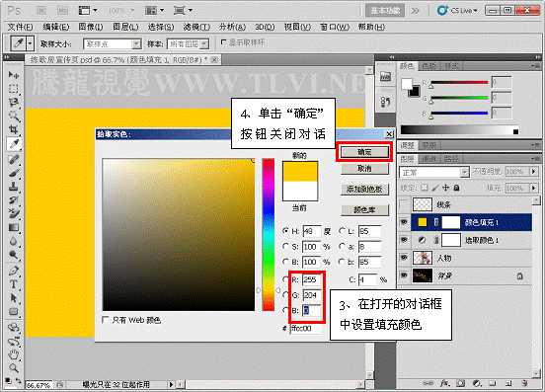Open the 编辑(E) menu
545x392 pixels.
point(56,27)
